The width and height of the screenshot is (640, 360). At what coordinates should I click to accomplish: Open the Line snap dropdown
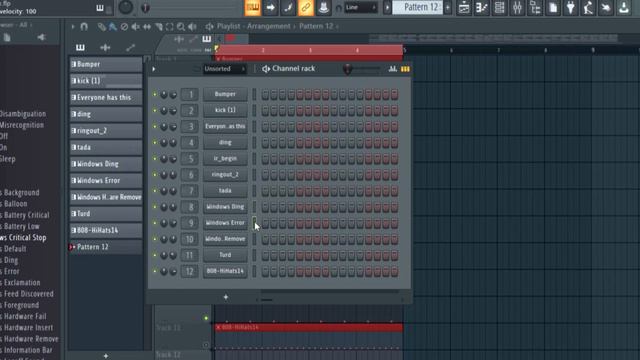point(360,7)
